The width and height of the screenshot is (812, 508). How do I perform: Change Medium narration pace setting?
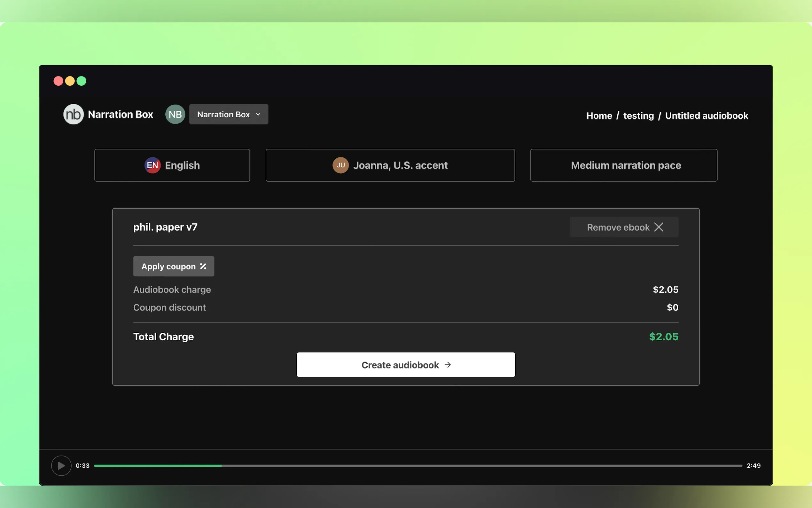coord(623,165)
